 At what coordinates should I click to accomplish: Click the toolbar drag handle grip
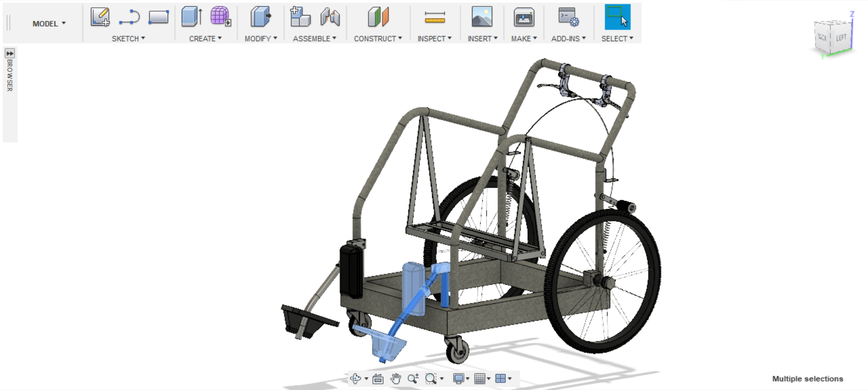click(8, 23)
